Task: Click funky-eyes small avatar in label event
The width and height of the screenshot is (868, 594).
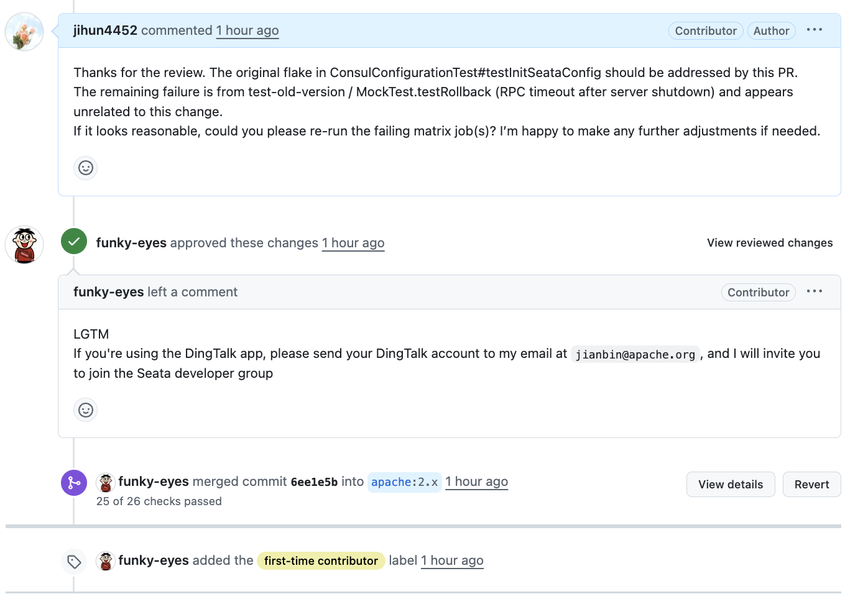Action: coord(106,561)
